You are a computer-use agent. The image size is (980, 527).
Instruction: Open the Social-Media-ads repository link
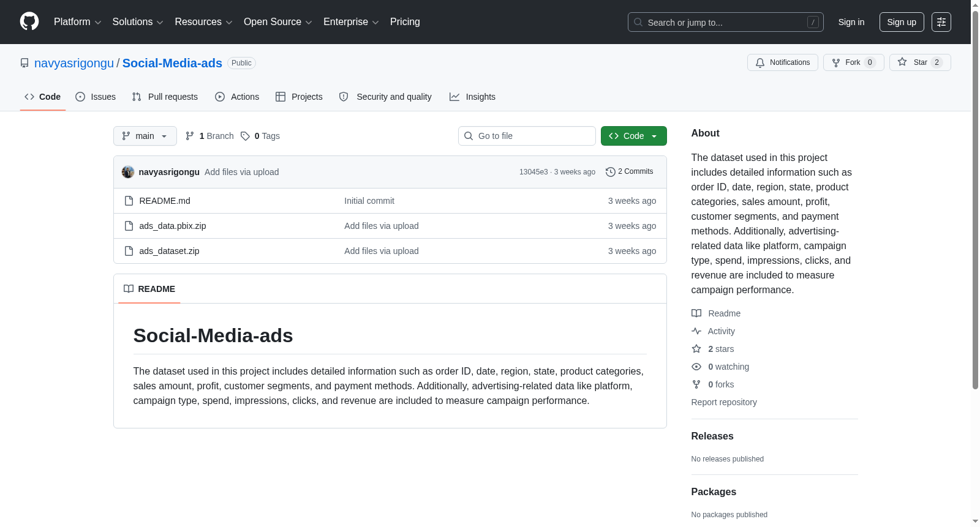(172, 63)
